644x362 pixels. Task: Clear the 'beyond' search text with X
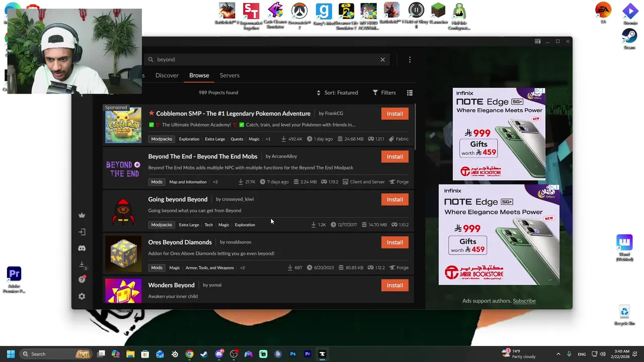[382, 59]
